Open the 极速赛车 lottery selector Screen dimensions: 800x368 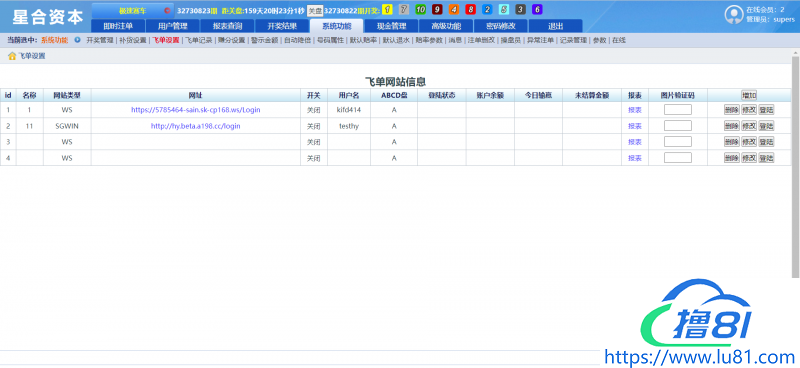pos(133,10)
